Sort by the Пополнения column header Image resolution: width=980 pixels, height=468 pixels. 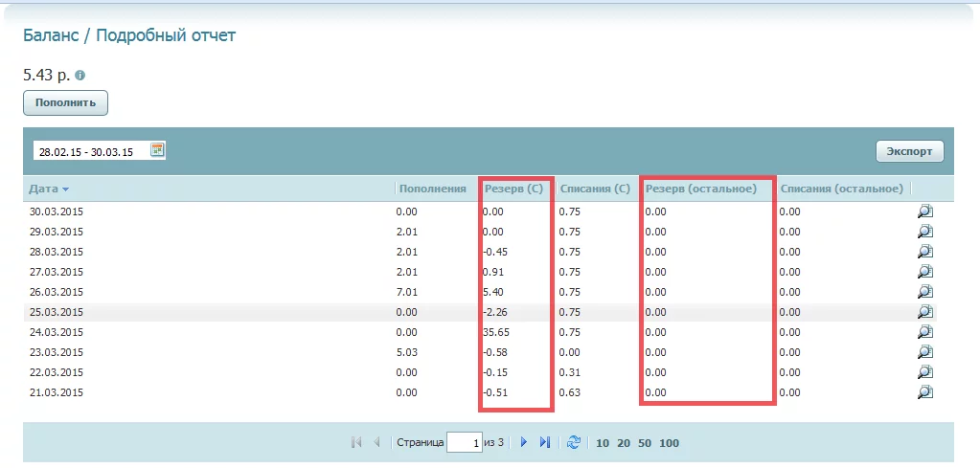(432, 189)
